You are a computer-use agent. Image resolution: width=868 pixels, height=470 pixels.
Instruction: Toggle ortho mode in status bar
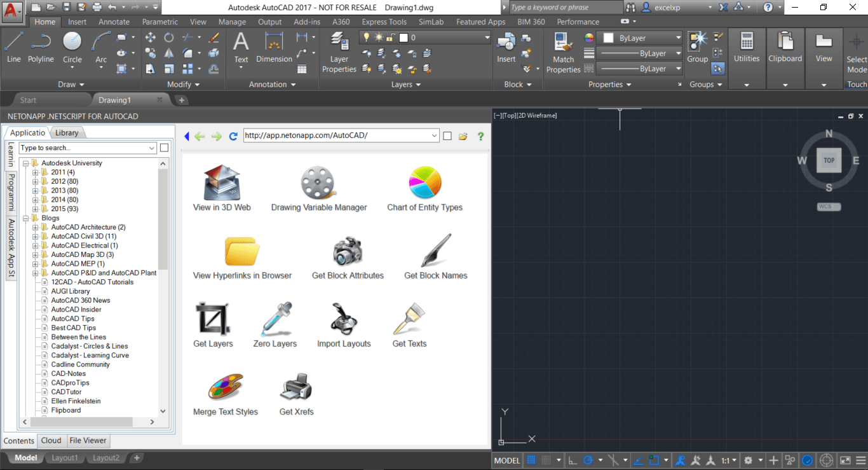coord(573,460)
